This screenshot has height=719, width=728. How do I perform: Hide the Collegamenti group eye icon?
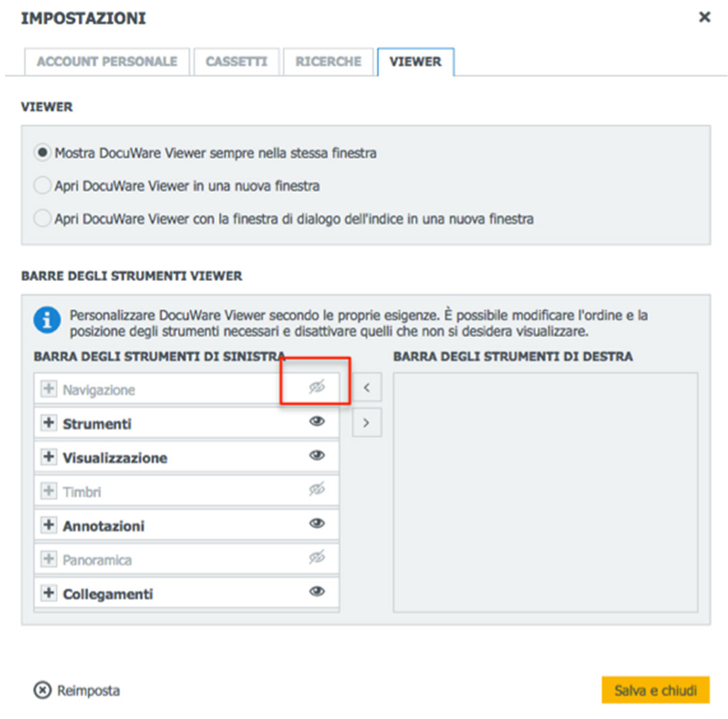coord(317,592)
